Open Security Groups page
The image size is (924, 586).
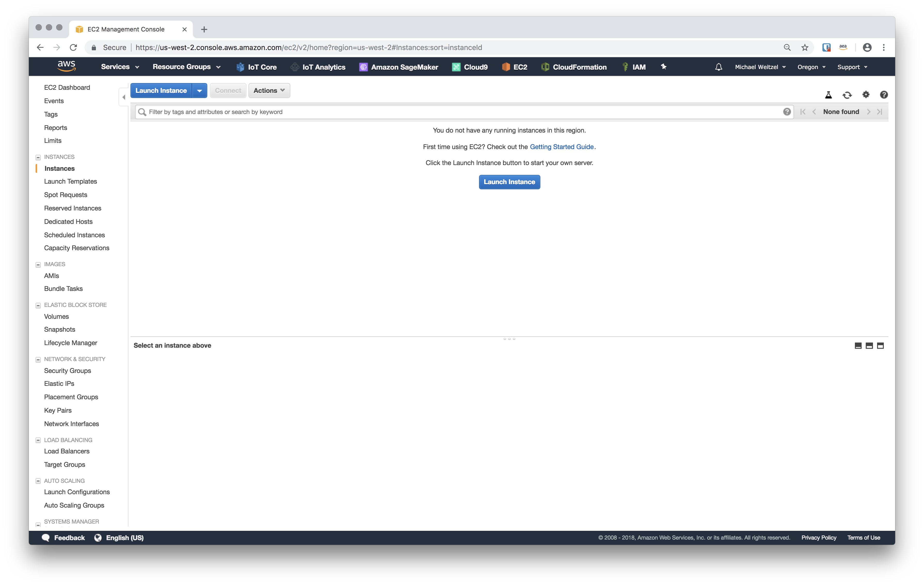click(68, 371)
